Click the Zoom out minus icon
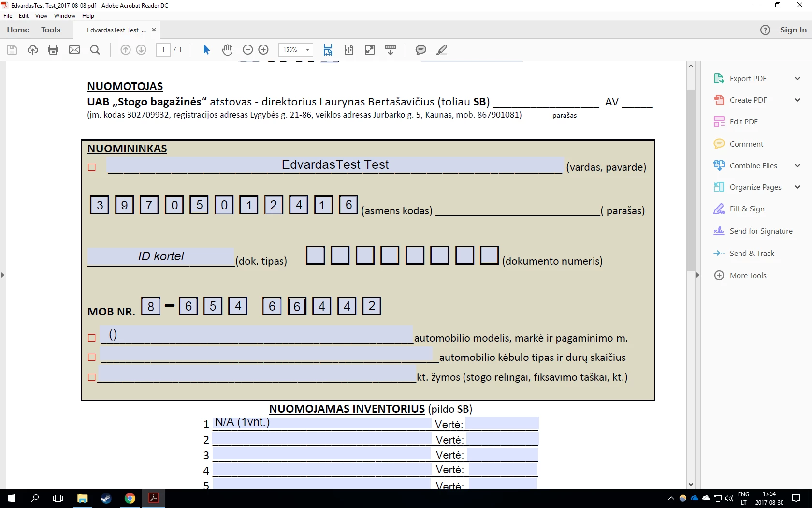 247,50
